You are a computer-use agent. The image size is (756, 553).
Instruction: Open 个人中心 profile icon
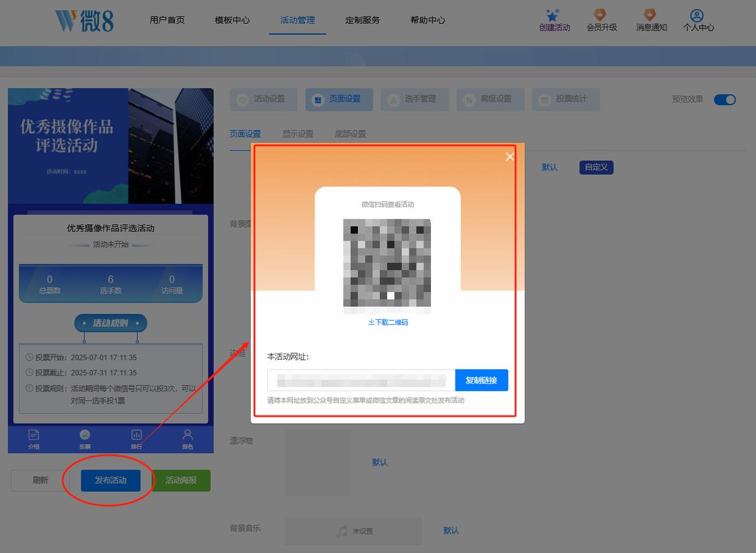(x=697, y=16)
